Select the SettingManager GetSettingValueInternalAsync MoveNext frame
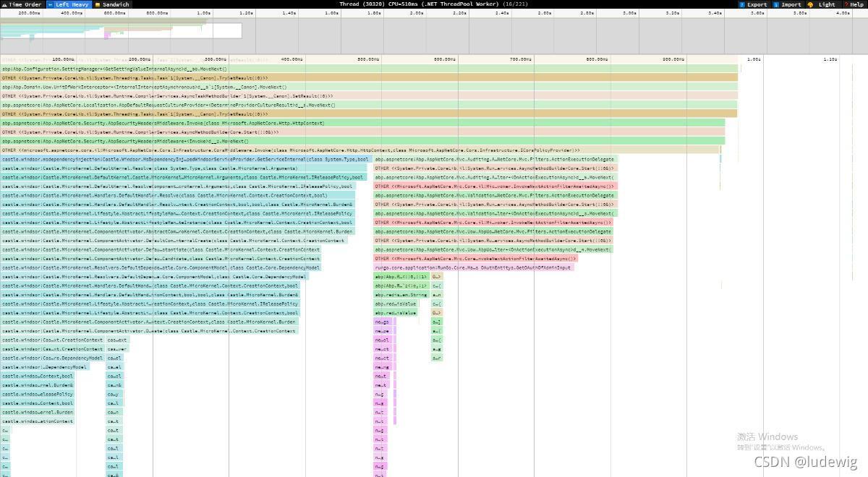Screen dimensions: 868x477 [369, 69]
